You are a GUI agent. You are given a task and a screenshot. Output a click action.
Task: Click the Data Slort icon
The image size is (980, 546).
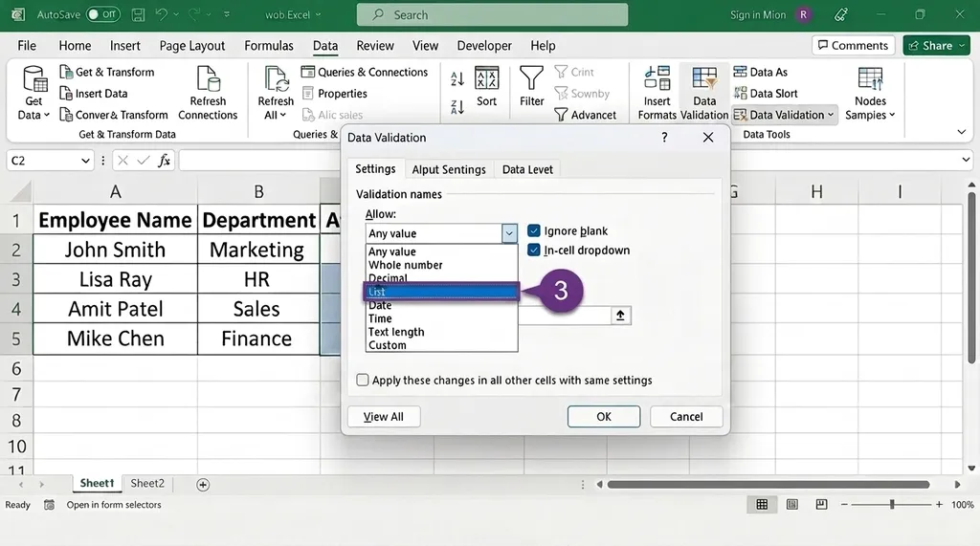coord(740,93)
